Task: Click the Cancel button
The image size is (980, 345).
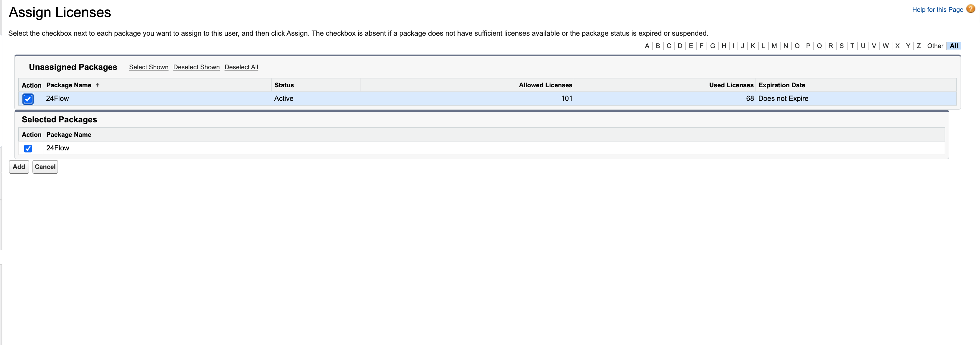Action: 45,167
